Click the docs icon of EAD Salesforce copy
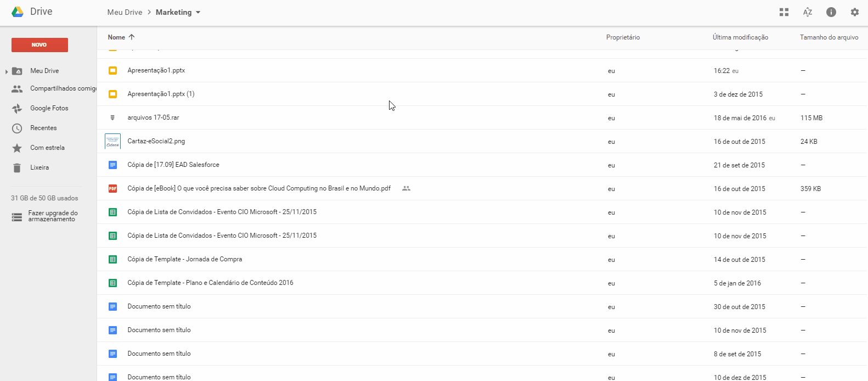This screenshot has height=381, width=868. [x=112, y=165]
